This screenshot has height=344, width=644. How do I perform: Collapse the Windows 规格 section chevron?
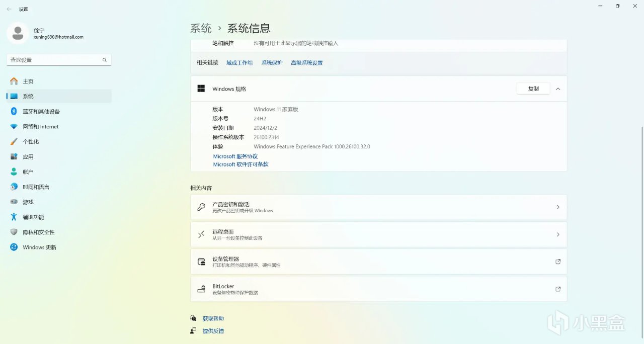pos(557,89)
